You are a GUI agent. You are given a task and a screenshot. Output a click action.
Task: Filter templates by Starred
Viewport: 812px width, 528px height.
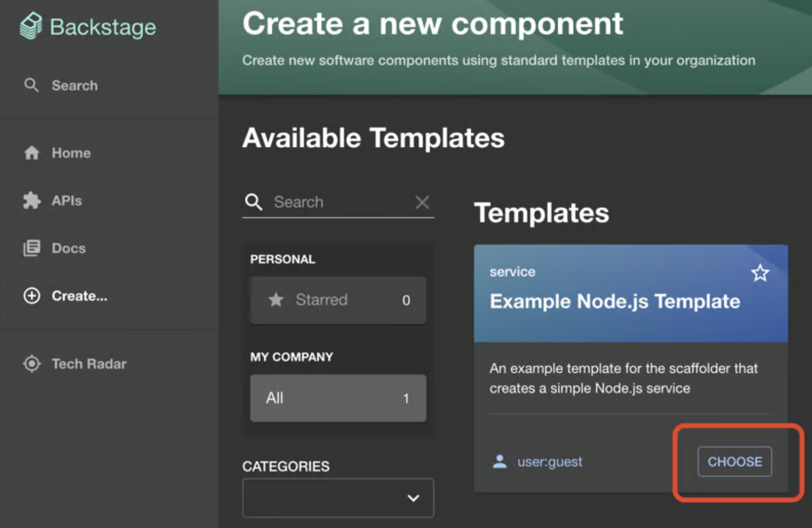click(338, 300)
